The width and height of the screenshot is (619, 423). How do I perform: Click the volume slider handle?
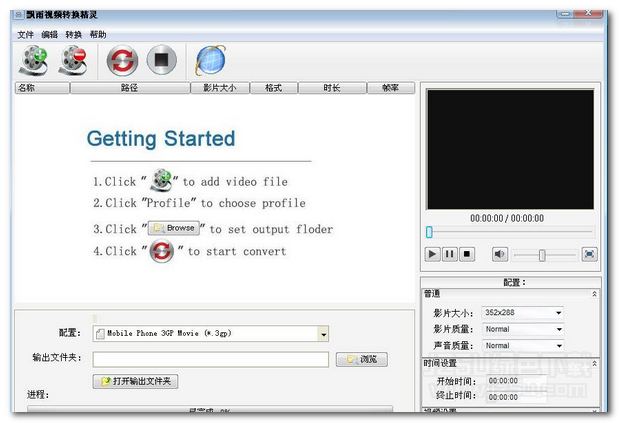click(x=542, y=255)
